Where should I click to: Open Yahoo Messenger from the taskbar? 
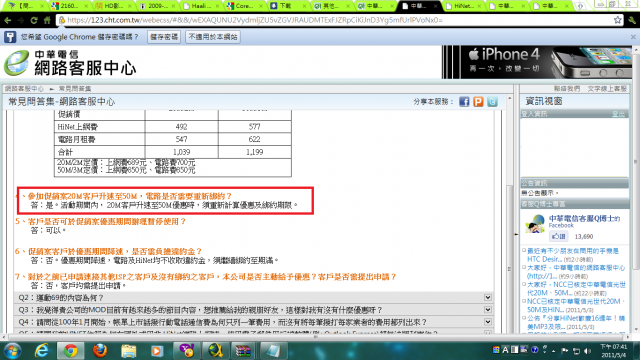click(x=186, y=351)
